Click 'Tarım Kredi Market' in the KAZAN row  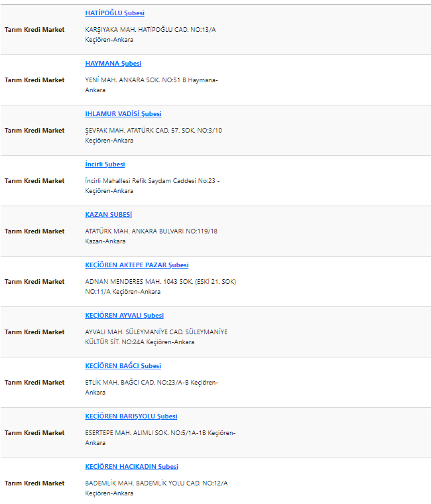tap(34, 231)
